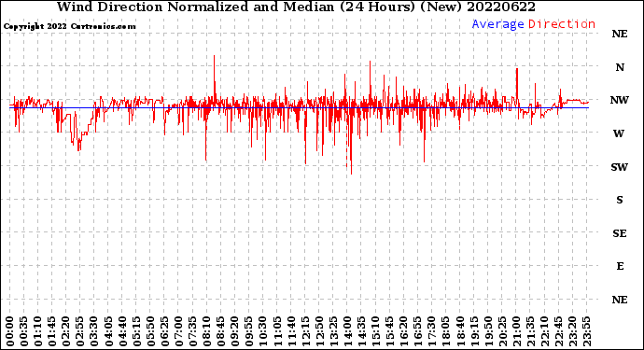644x350 pixels.
Task: Click the 14:00 time axis label
Action: coord(347,331)
